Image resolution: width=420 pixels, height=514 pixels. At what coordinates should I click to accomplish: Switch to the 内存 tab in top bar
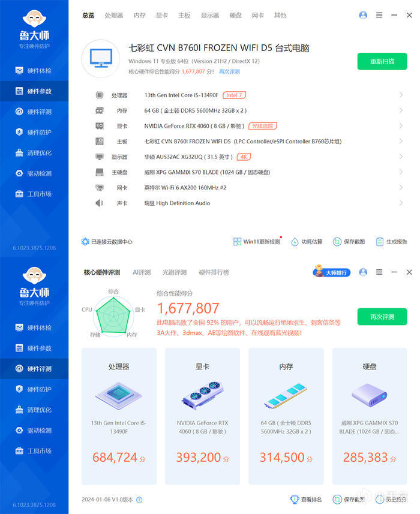point(140,16)
